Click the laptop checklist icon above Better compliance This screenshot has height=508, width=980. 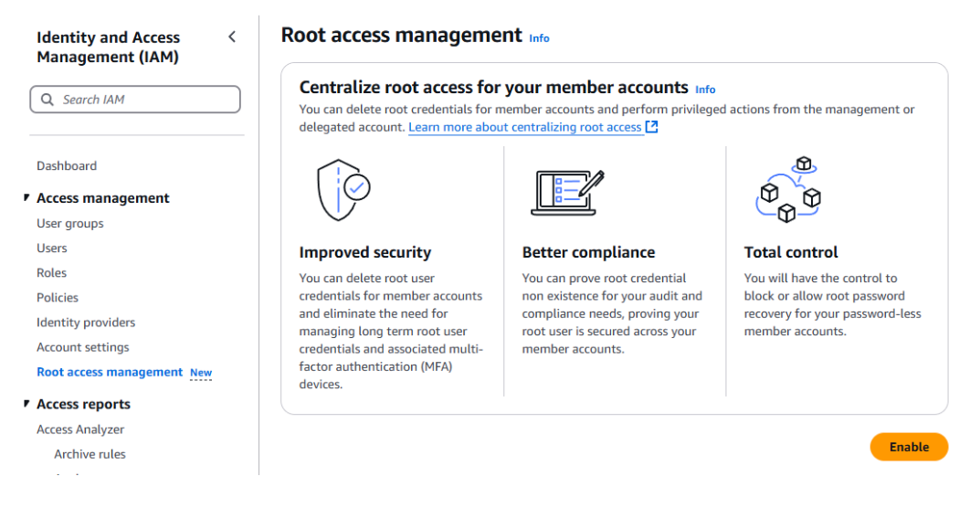[x=567, y=193]
